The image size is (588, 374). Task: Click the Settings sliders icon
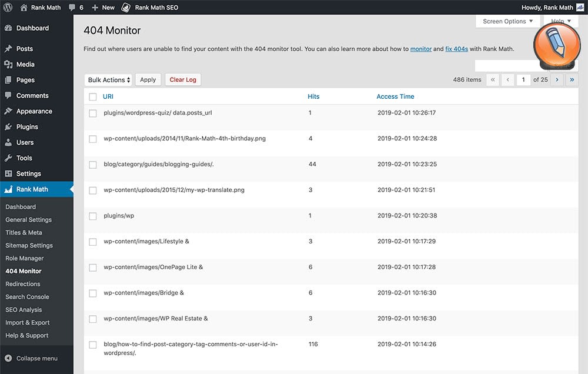[x=8, y=173]
